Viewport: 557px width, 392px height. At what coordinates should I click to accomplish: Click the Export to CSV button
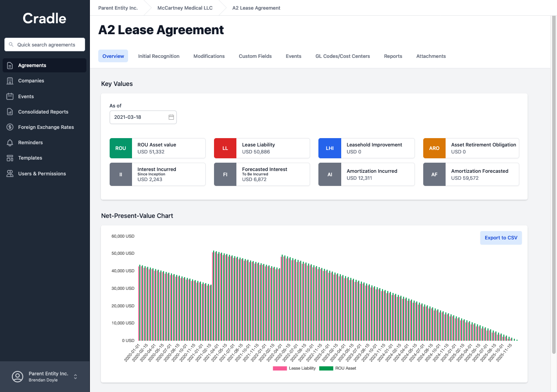pyautogui.click(x=501, y=238)
